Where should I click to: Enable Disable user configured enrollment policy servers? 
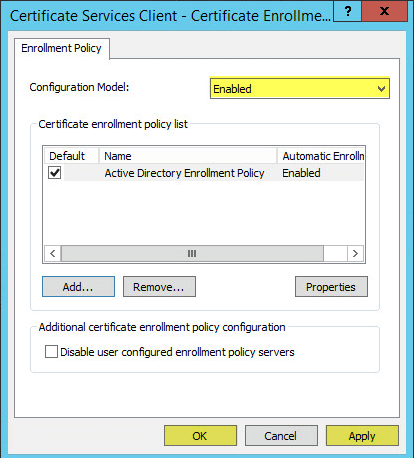point(51,352)
